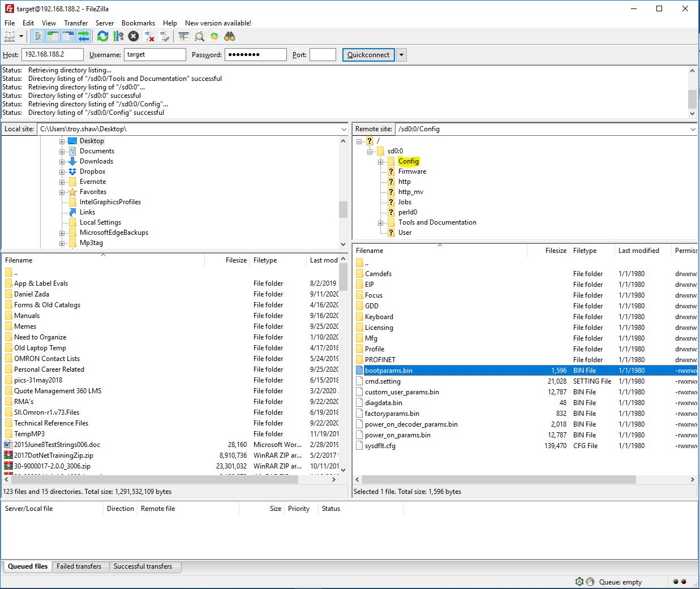Click the Quickconnect button
Screen dimensions: 700x589
click(368, 55)
